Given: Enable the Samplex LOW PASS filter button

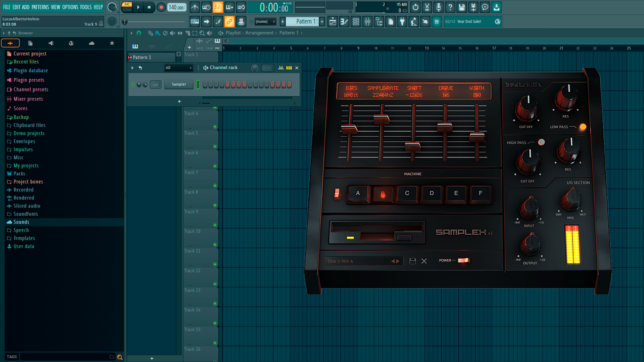Looking at the screenshot, I should pyautogui.click(x=583, y=127).
